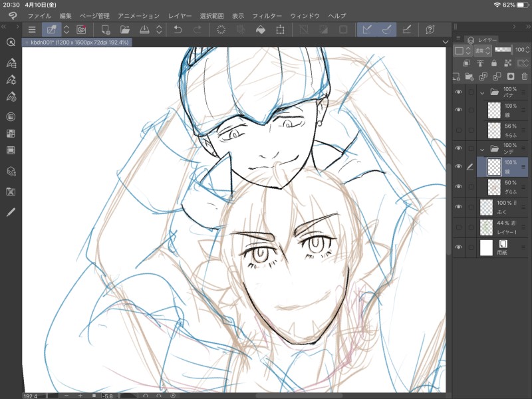Viewport: 532px width, 399px height.
Task: Collapse the ンデ layer folder
Action: coord(481,149)
